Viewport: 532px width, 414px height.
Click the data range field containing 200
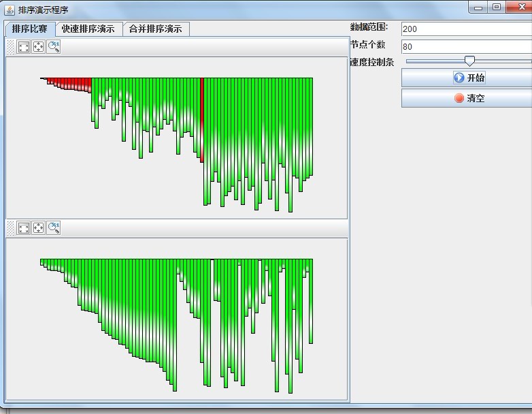pos(467,29)
